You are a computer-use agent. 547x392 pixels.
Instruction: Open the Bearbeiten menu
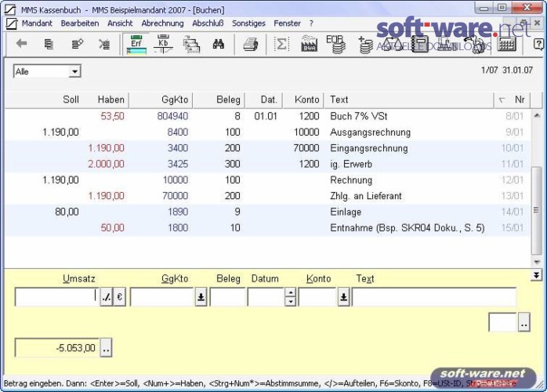pos(80,24)
